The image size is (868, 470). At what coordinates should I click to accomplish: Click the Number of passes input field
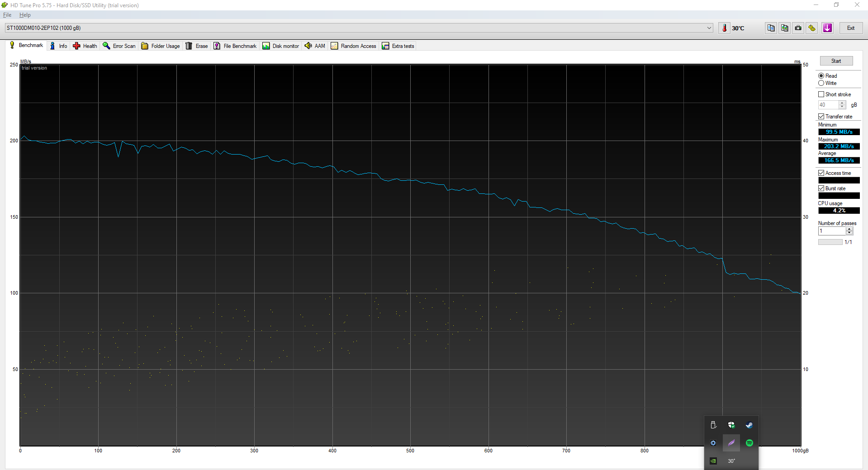(x=832, y=231)
